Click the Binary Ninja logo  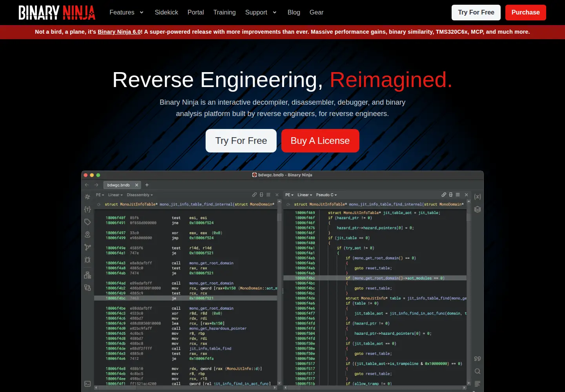tap(57, 13)
